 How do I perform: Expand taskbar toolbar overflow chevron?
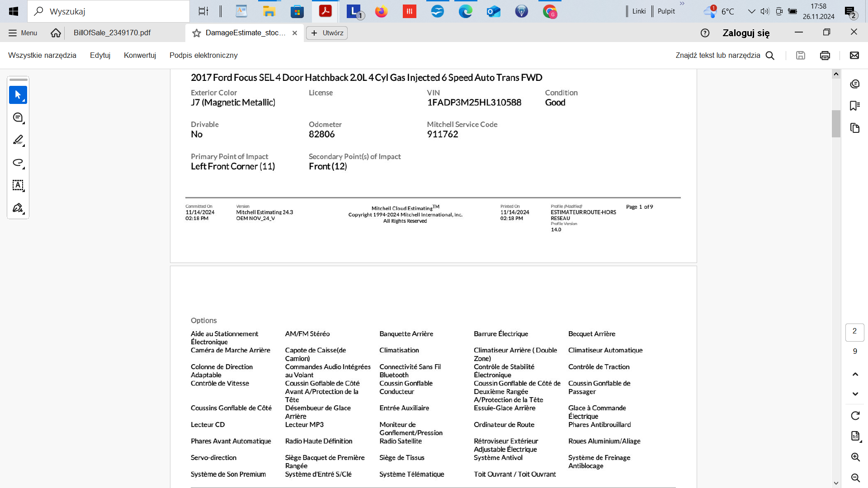682,4
